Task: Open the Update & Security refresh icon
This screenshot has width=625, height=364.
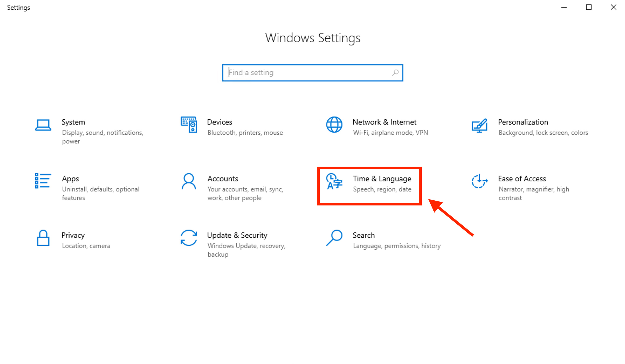Action: pos(189,238)
